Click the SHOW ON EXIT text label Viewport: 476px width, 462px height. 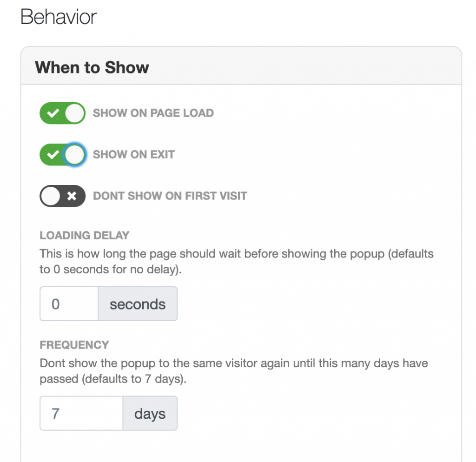(x=134, y=154)
